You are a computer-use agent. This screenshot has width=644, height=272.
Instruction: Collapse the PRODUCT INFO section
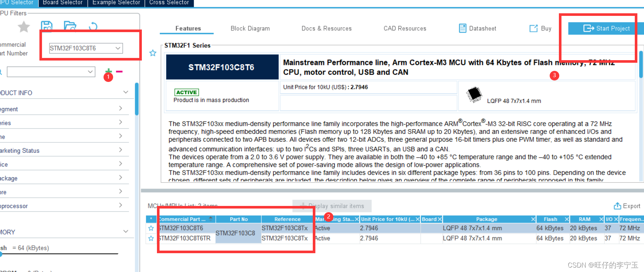coord(126,92)
